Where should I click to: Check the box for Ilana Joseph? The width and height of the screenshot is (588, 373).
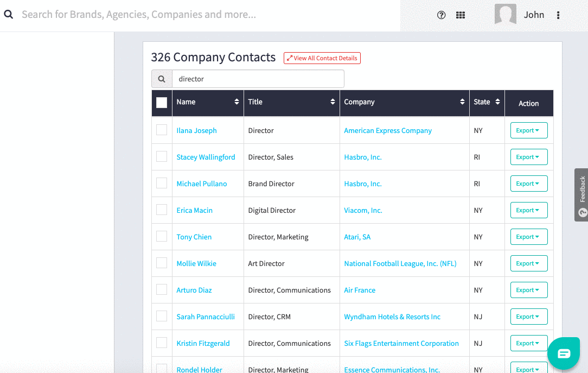(162, 130)
